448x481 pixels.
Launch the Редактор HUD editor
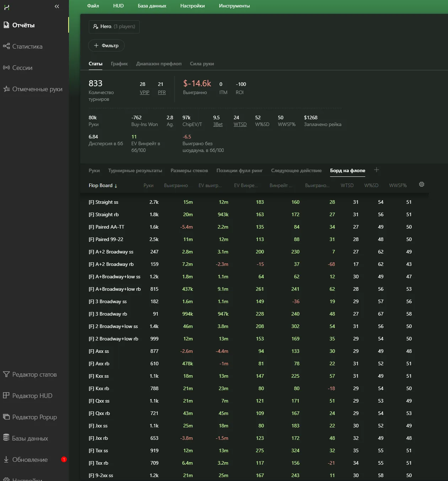coord(32,396)
